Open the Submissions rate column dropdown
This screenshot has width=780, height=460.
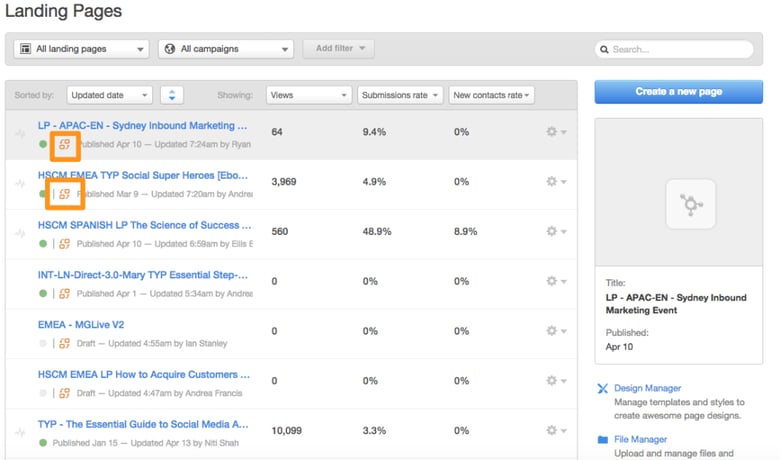click(x=399, y=95)
